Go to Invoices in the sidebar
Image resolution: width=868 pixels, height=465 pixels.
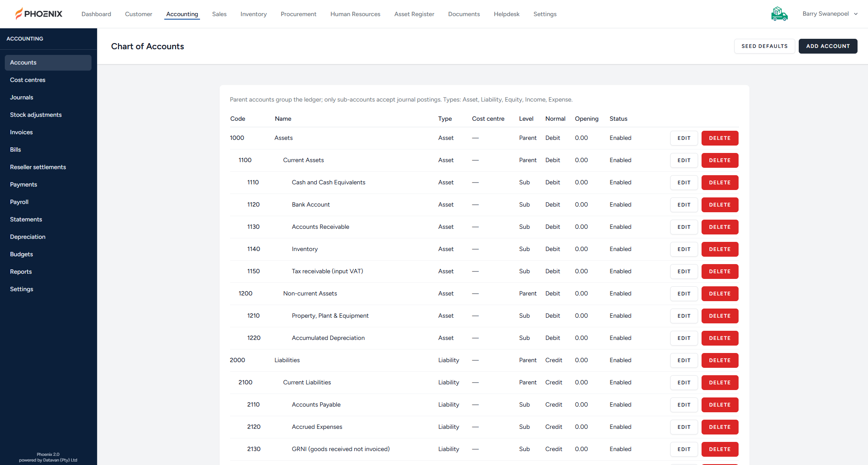pyautogui.click(x=48, y=132)
